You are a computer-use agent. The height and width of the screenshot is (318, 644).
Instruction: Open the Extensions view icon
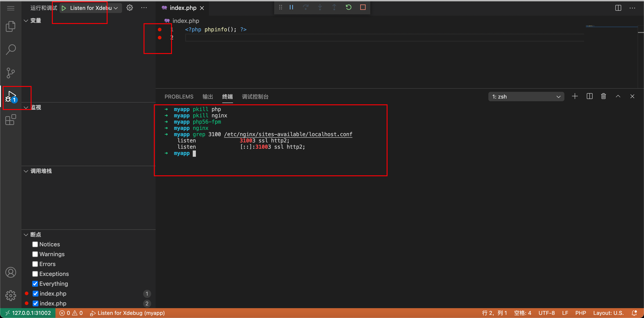pos(11,120)
